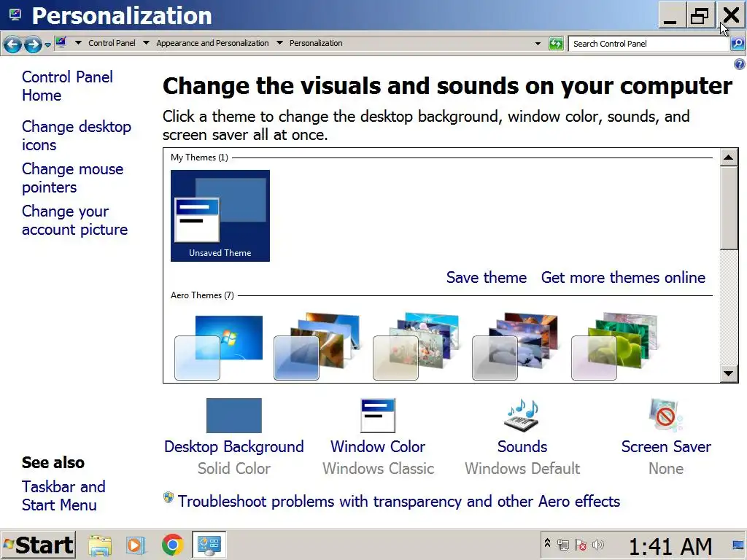Click Get more themes online

(623, 277)
